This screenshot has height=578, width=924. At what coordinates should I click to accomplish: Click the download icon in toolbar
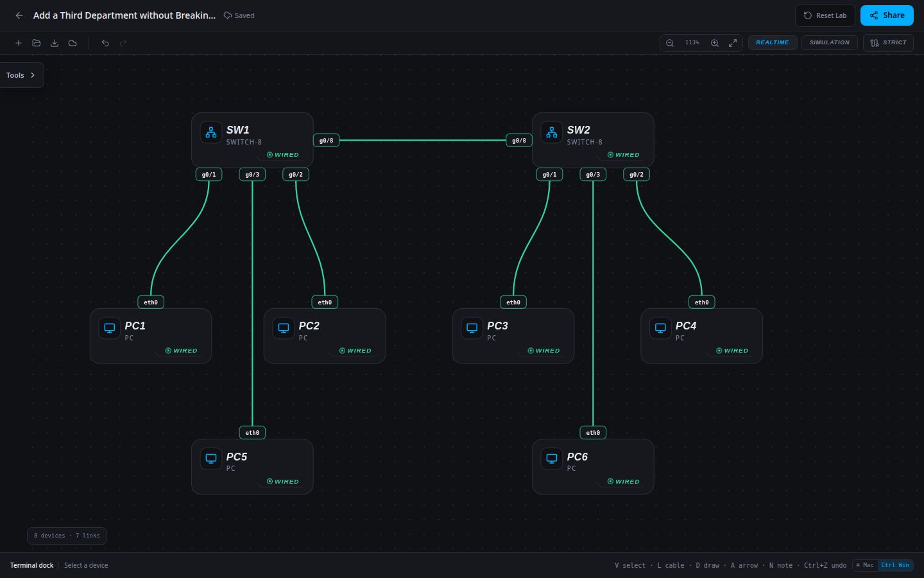coord(55,43)
